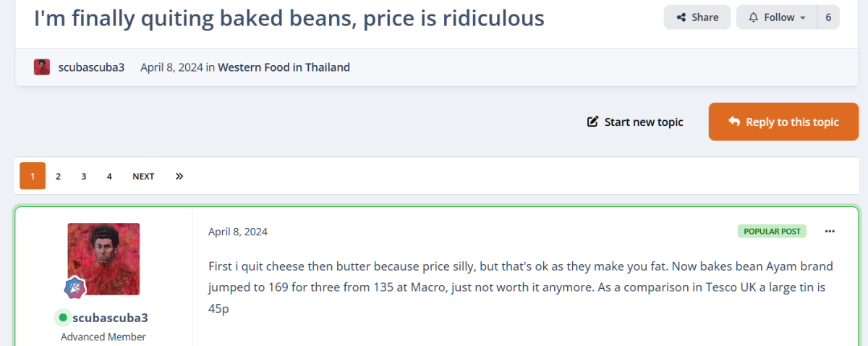Select page 1 in pagination
This screenshot has width=868, height=346.
coord(33,176)
